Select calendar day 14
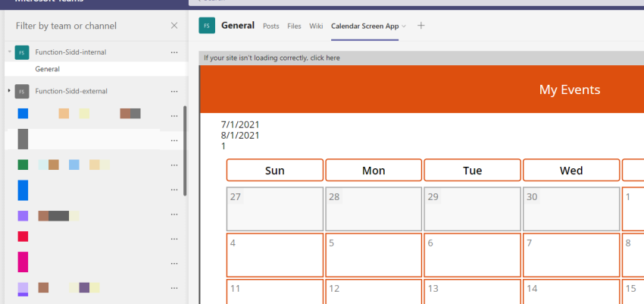This screenshot has width=644, height=304. (571, 291)
